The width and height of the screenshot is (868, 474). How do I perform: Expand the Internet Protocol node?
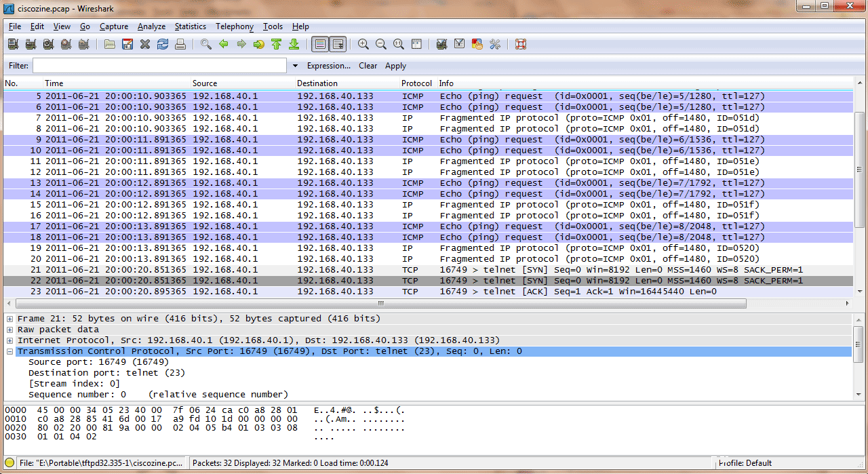(x=9, y=340)
